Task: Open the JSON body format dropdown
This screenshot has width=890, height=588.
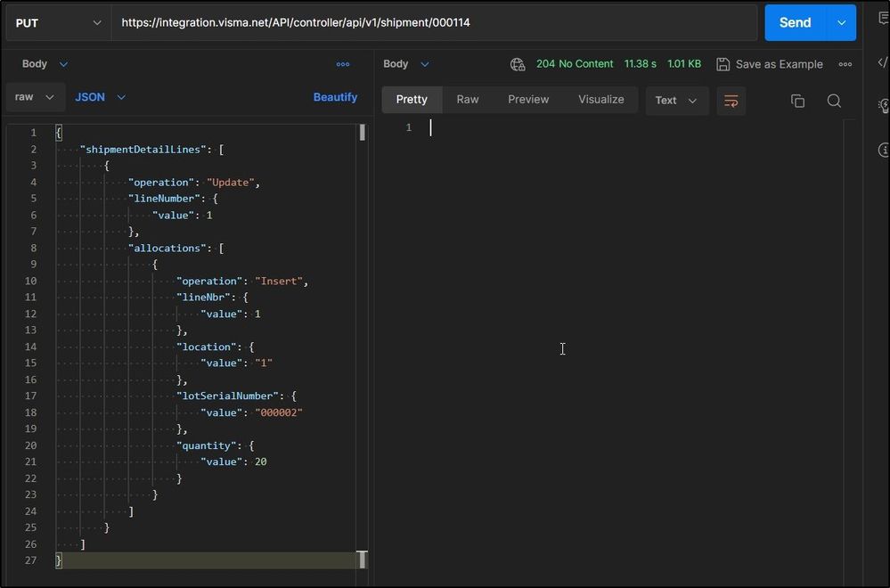Action: coord(100,97)
